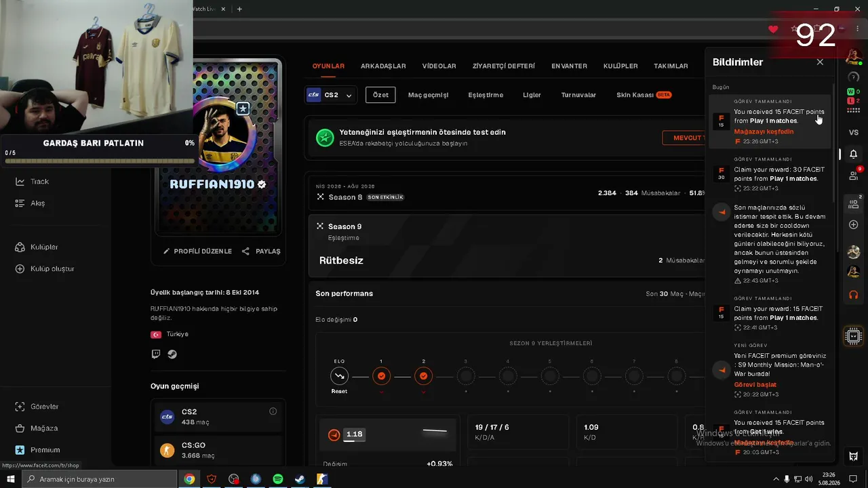Open the notifications bell icon
Viewport: 868px width, 488px height.
coord(854,154)
